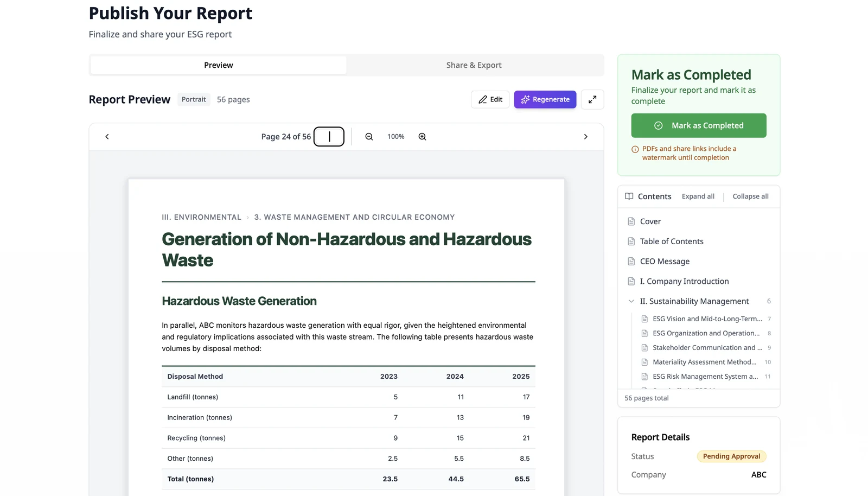The width and height of the screenshot is (868, 496).
Task: Click the Table of Contents document icon
Action: [x=631, y=241]
